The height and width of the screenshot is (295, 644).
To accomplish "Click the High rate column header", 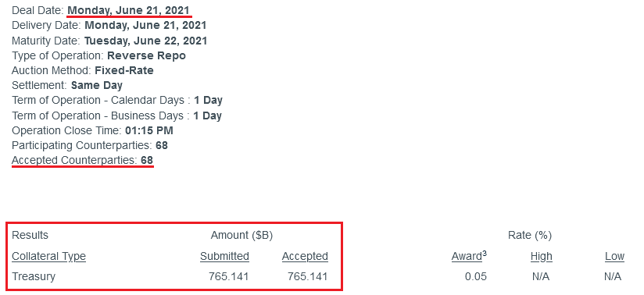I will coord(542,257).
